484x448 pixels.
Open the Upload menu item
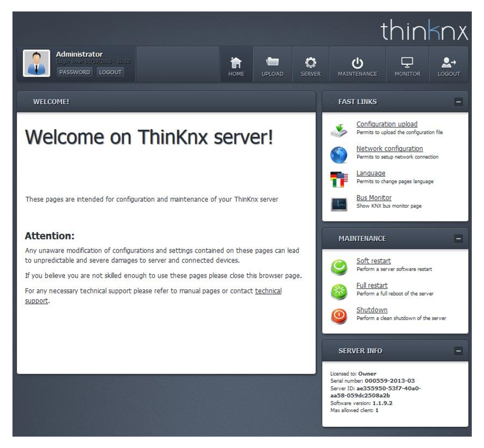click(272, 66)
